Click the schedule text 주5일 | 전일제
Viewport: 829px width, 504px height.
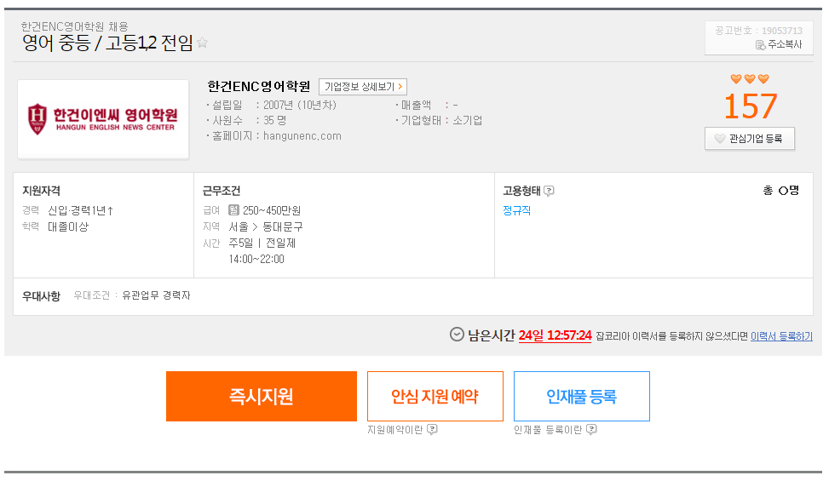262,243
